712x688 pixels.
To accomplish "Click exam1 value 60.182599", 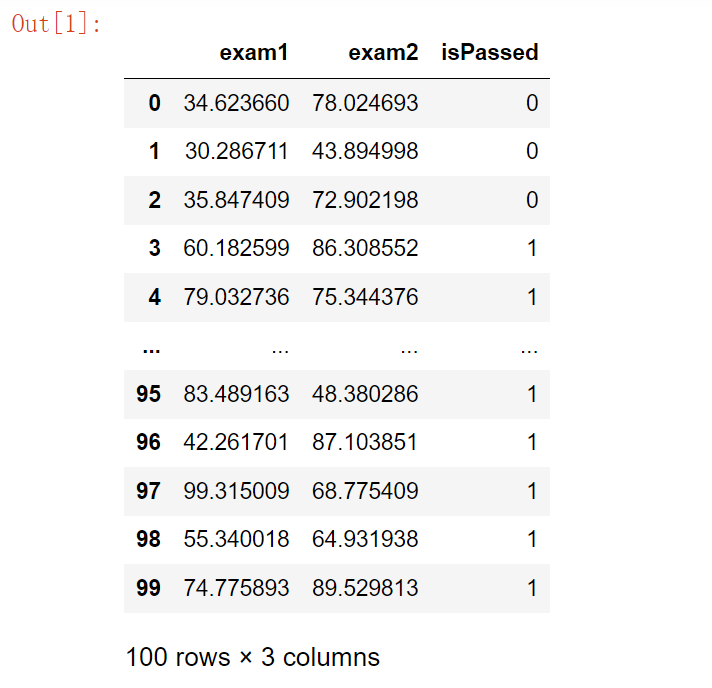I will click(236, 248).
